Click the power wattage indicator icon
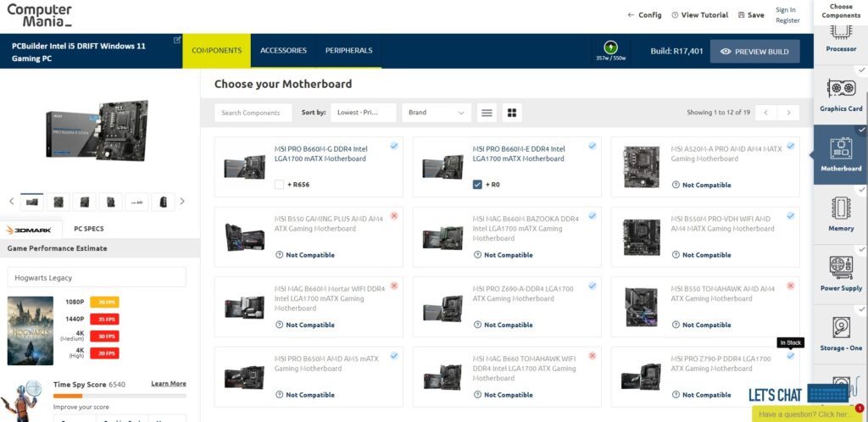Viewport: 868px width, 422px height. tap(610, 47)
